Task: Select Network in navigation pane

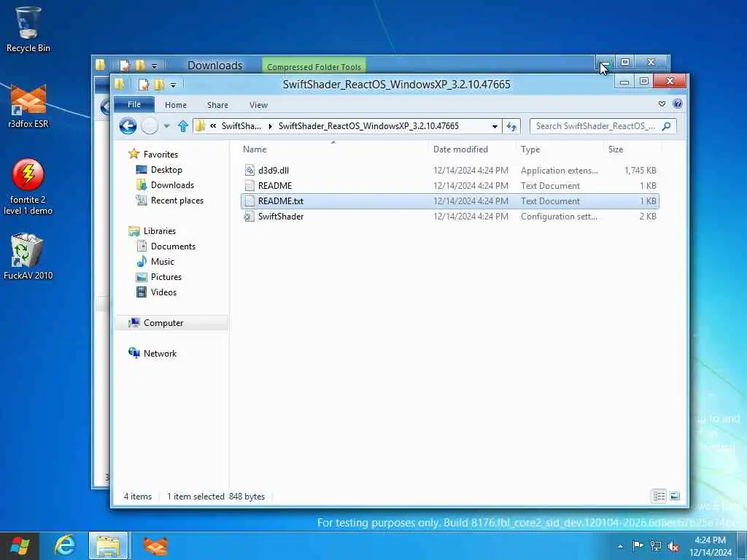Action: 160,354
